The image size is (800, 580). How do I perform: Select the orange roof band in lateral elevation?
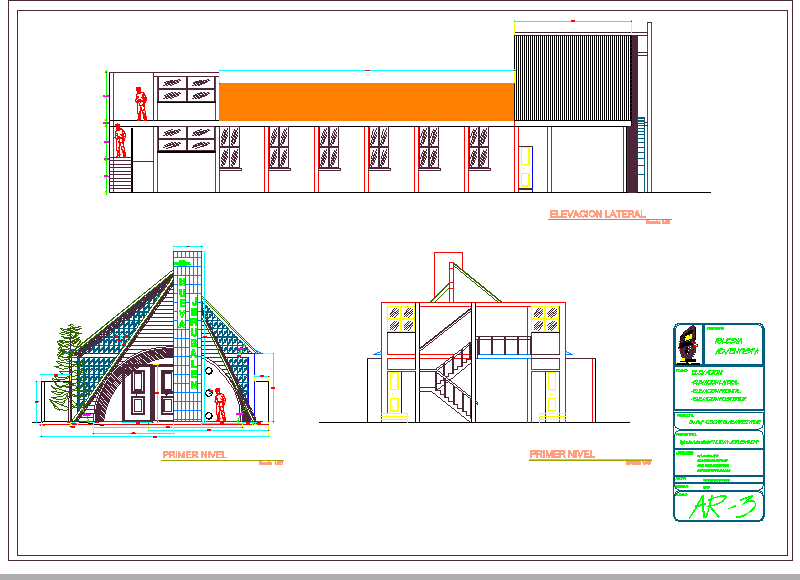(366, 102)
